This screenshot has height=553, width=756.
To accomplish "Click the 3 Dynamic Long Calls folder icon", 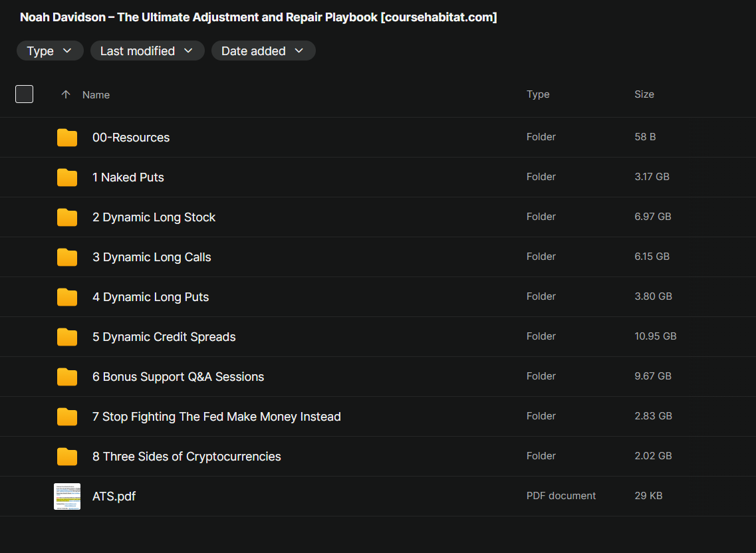I will point(66,257).
